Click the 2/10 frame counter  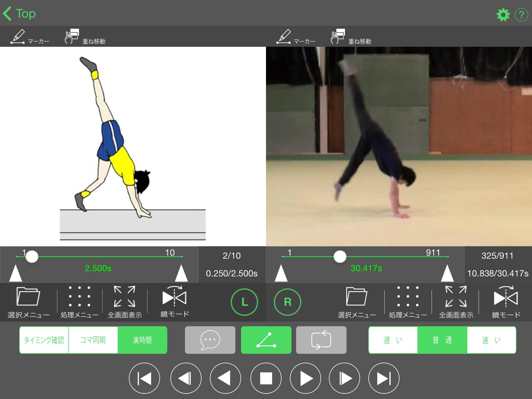[x=232, y=256]
